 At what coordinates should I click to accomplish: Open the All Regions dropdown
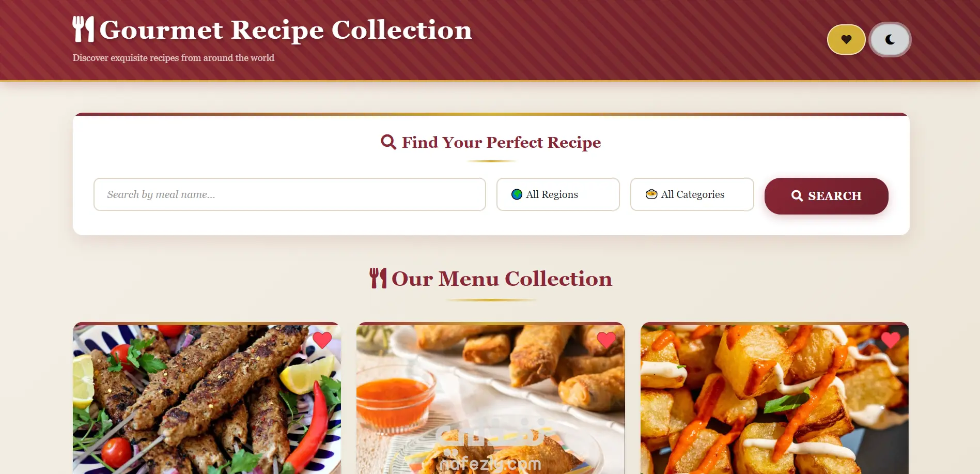pyautogui.click(x=558, y=194)
